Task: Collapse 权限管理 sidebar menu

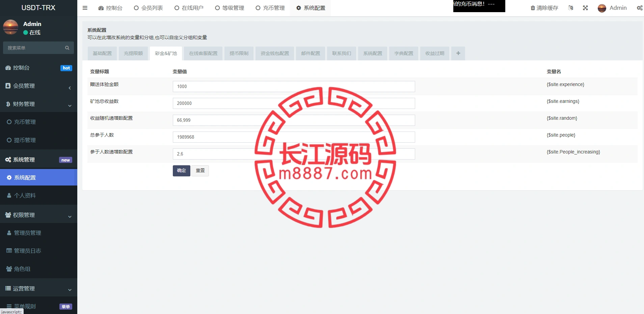Action: [38, 215]
